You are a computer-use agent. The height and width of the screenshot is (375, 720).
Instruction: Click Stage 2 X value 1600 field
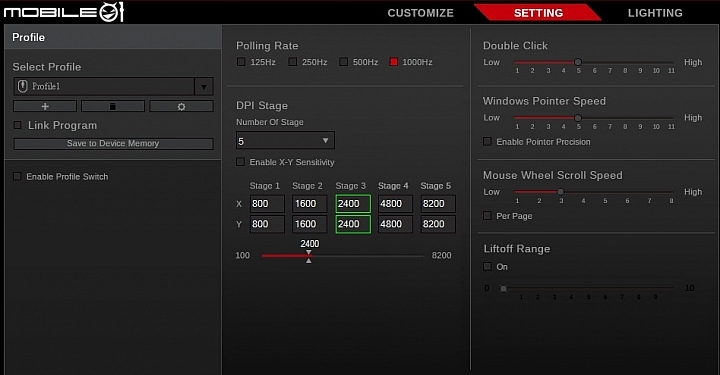(x=310, y=204)
